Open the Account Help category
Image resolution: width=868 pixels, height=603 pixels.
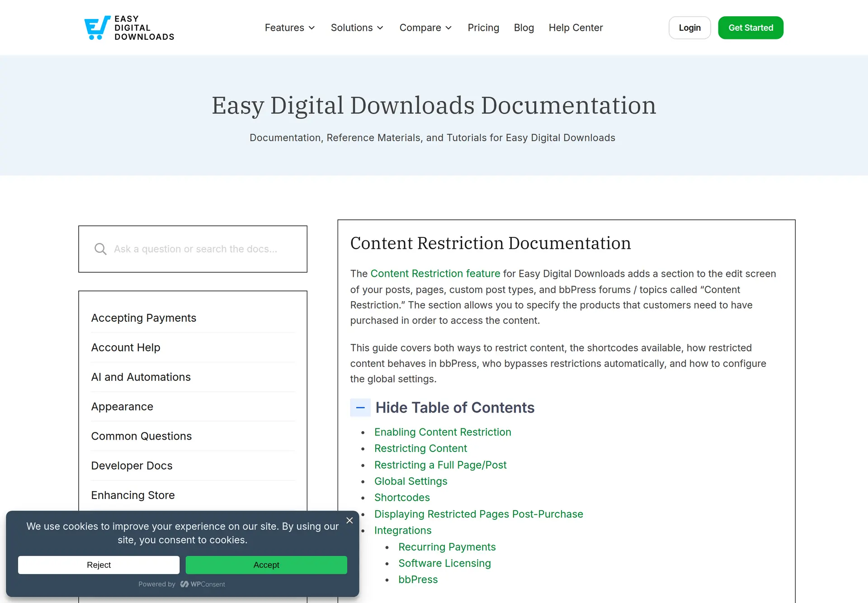coord(126,347)
